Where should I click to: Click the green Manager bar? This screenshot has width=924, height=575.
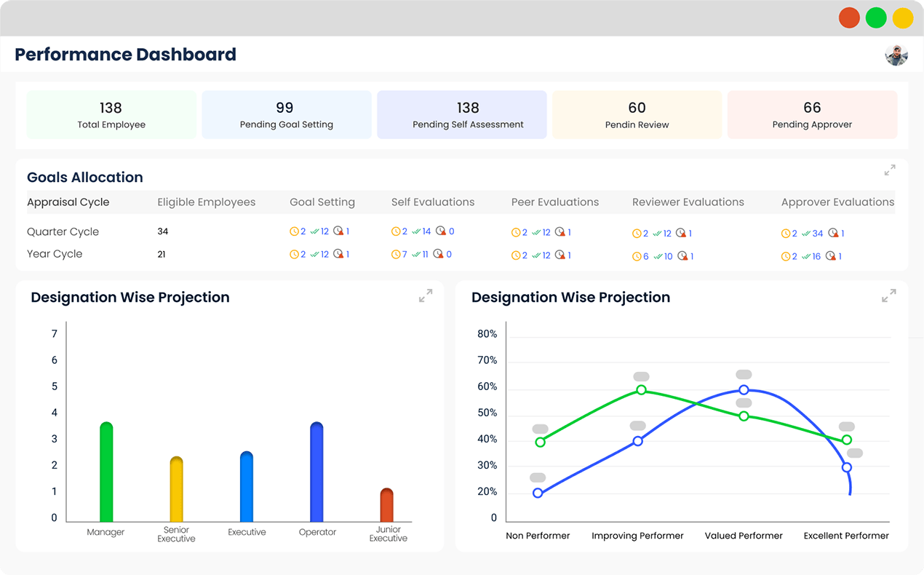click(106, 472)
